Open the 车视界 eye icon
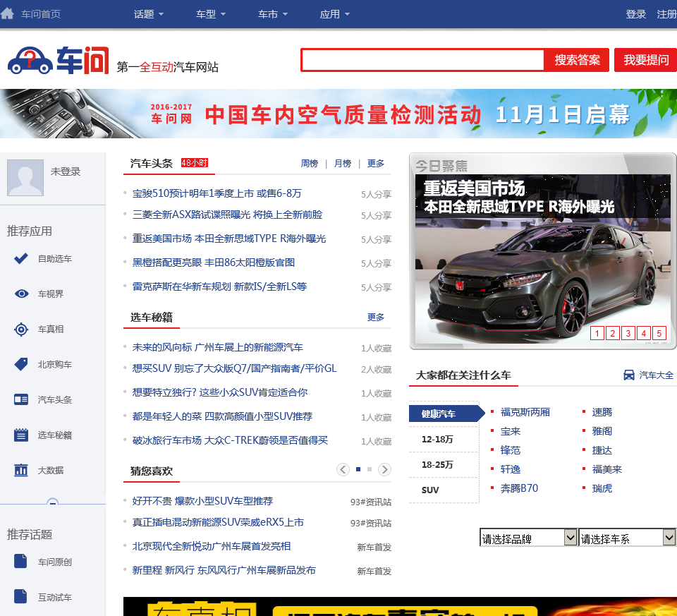The height and width of the screenshot is (616, 677). click(x=21, y=294)
